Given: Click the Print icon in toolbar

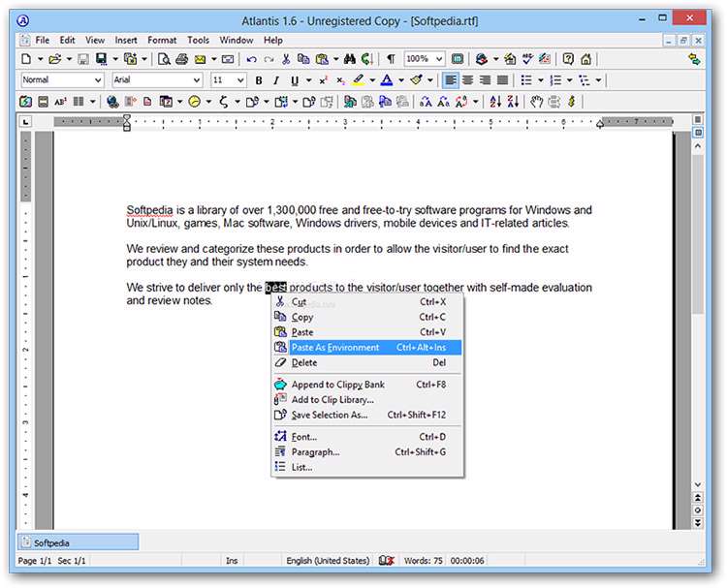Looking at the screenshot, I should [181, 59].
